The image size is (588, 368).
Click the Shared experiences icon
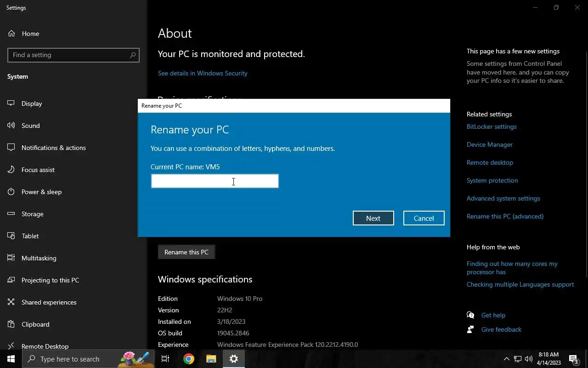point(11,302)
